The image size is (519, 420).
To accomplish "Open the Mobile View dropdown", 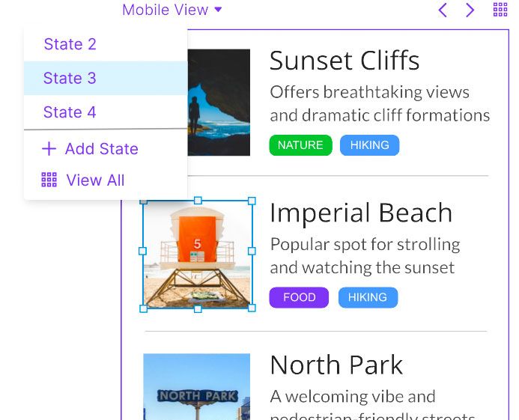I will coord(172,10).
